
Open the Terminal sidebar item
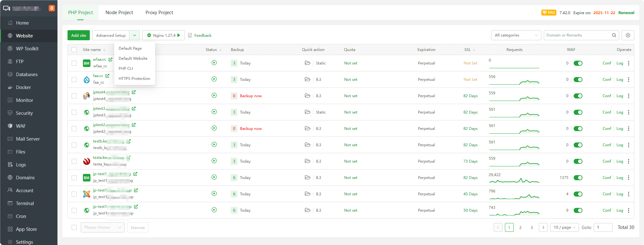coord(25,203)
